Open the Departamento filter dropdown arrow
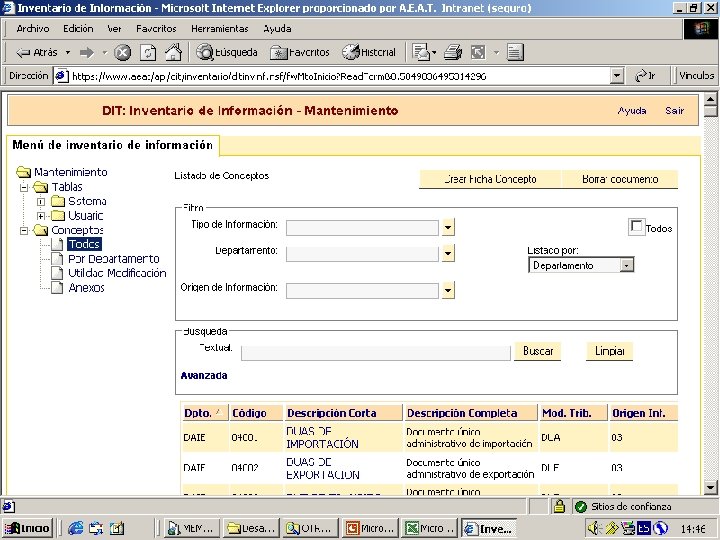Screen dimensions: 720x540 pyautogui.click(x=448, y=253)
